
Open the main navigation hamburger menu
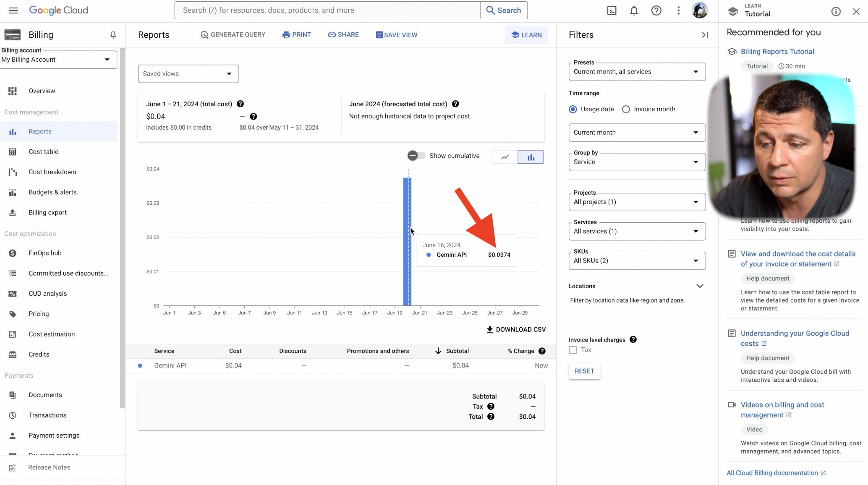pos(13,10)
